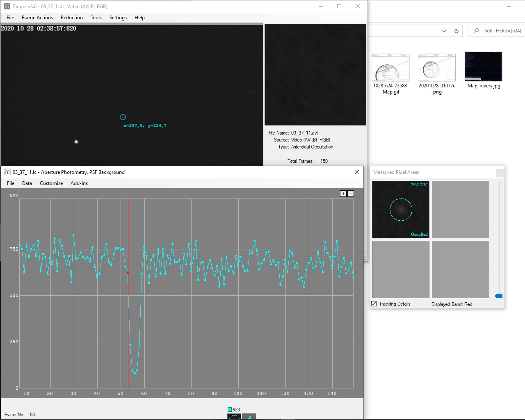Close the Aperture Photometry light curve window
Screen dimensions: 525x420
(x=357, y=172)
